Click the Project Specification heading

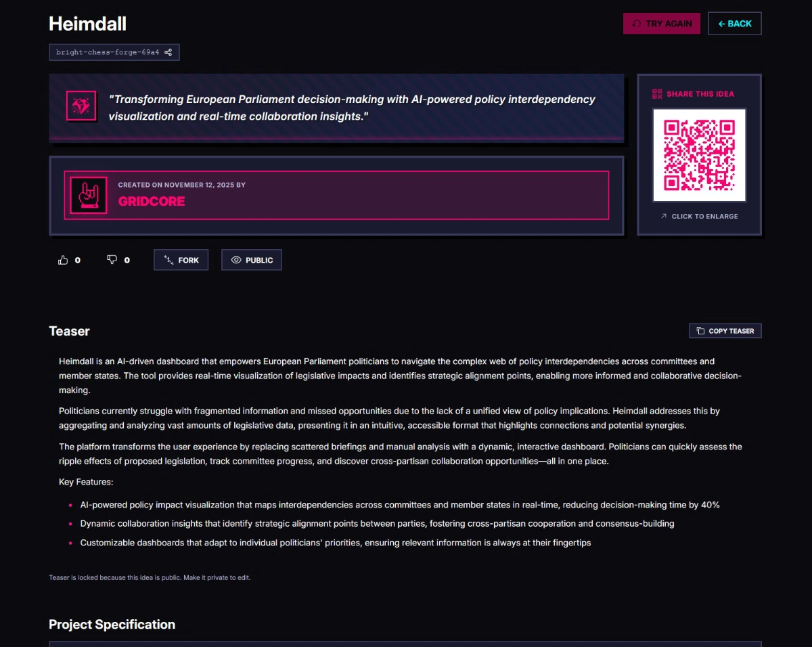pos(112,624)
